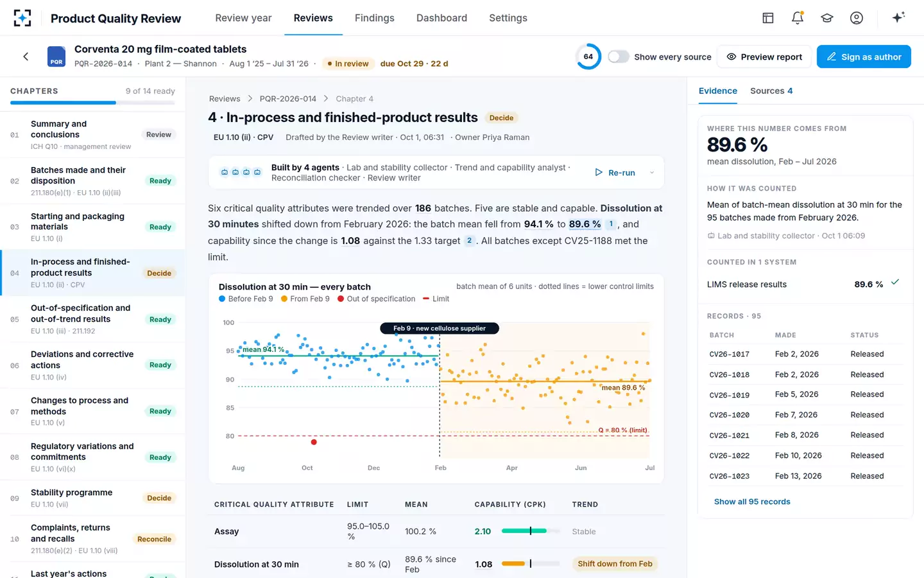Open Starting and packaging materials chapter

click(93, 227)
